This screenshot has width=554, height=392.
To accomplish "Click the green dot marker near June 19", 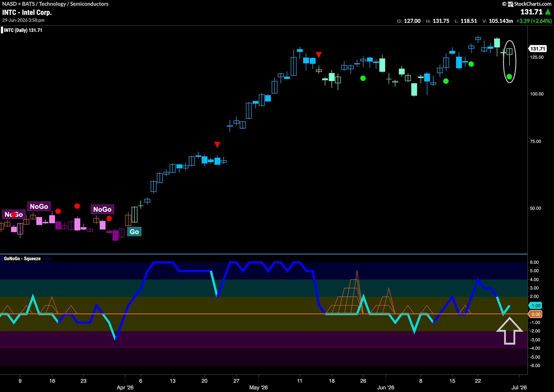I will click(x=471, y=64).
